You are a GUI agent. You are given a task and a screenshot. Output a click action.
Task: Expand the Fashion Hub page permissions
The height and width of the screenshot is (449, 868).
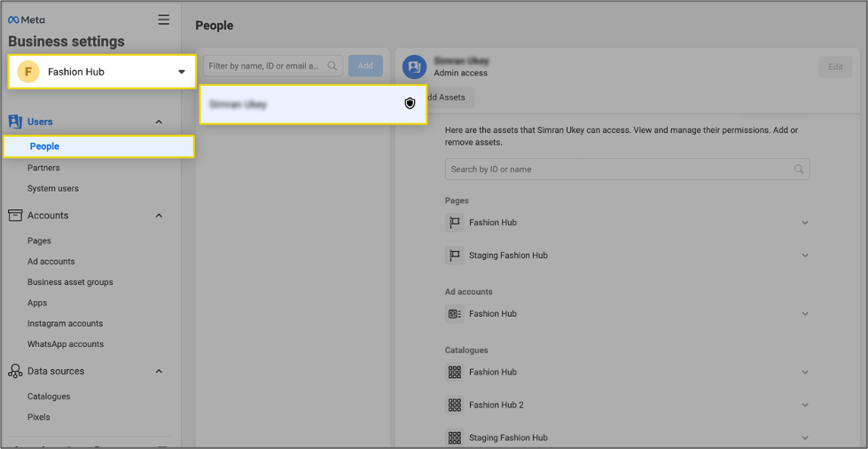805,223
